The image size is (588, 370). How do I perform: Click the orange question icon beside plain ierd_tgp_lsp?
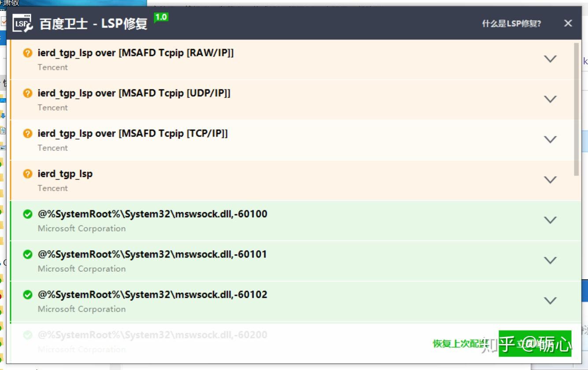pyautogui.click(x=28, y=174)
